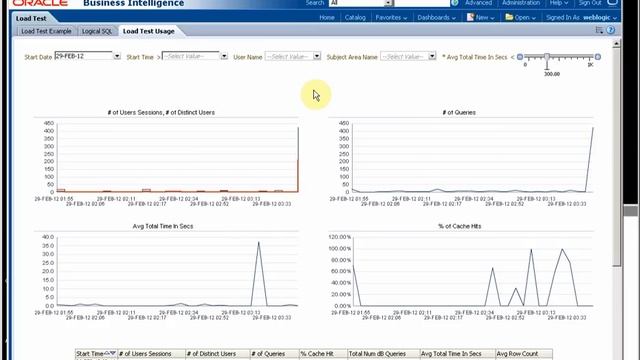
Task: Open the Help menu
Action: pyautogui.click(x=559, y=3)
